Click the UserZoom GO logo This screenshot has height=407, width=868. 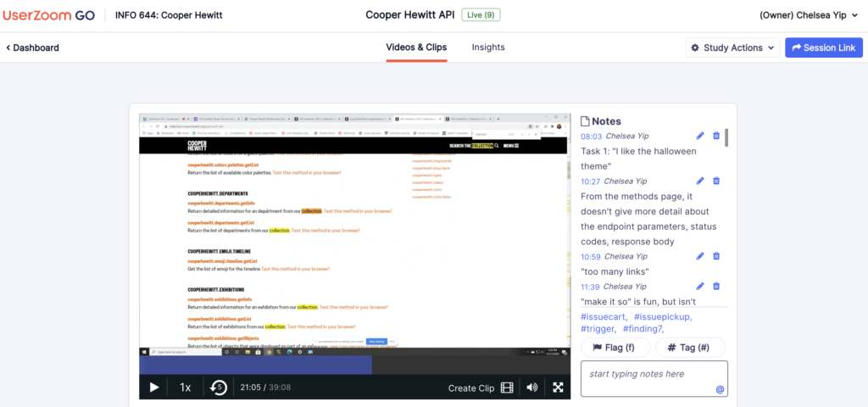(48, 15)
